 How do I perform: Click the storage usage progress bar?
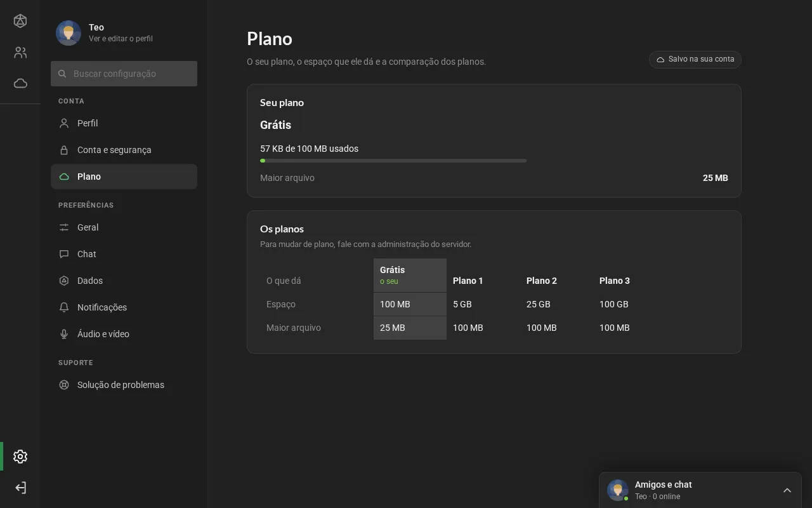(x=393, y=161)
